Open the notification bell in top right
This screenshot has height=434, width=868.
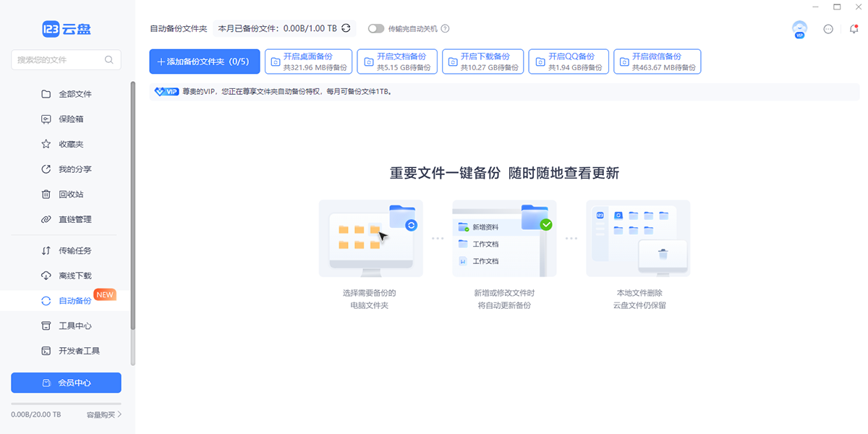pyautogui.click(x=854, y=29)
